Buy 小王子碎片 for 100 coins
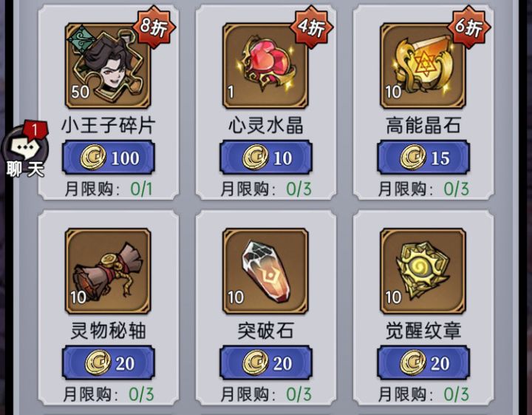Viewport: 532px width, 415px height. 108,158
